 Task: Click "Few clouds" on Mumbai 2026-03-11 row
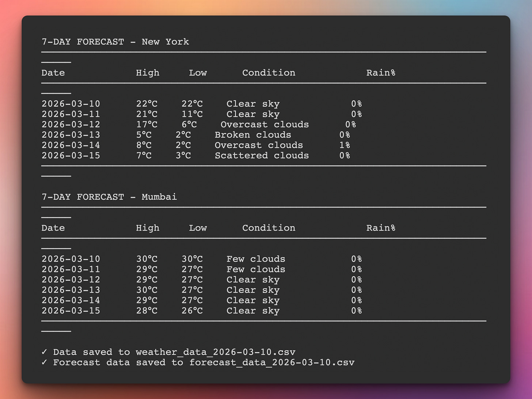click(256, 269)
